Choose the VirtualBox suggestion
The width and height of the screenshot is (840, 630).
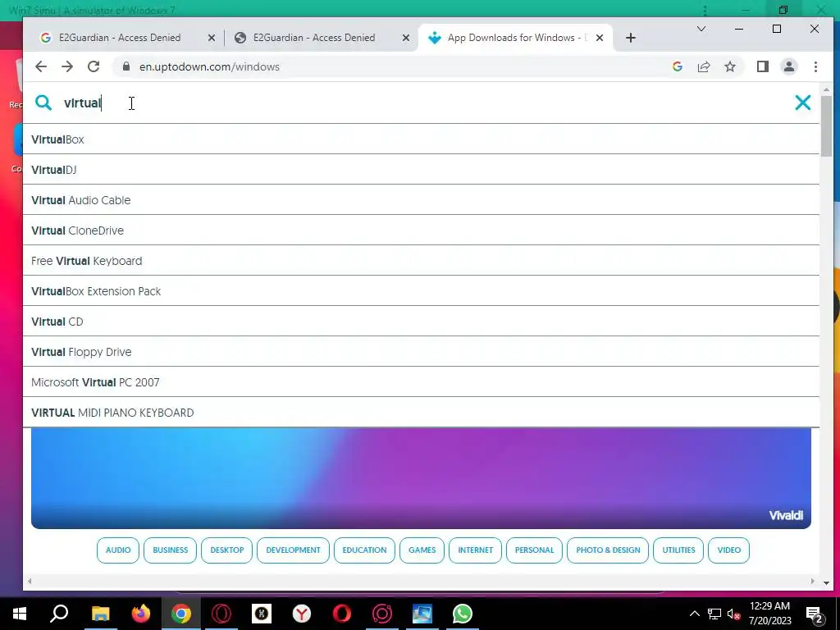pos(421,139)
